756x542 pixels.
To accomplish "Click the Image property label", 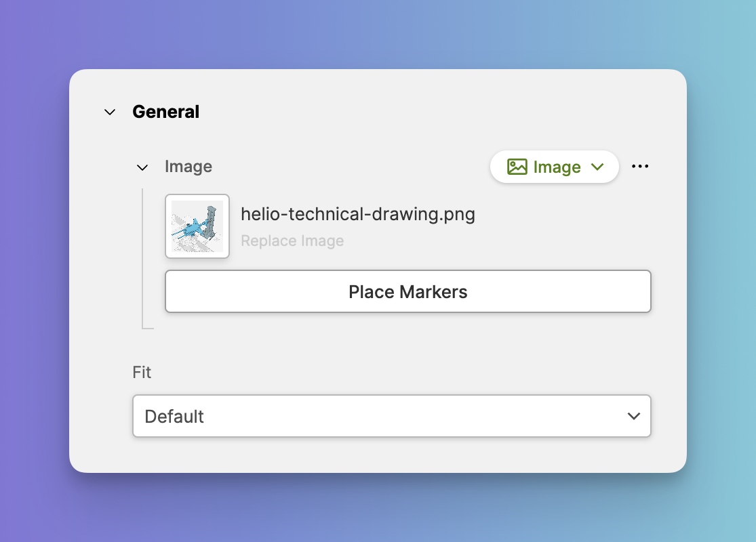I will (x=188, y=167).
